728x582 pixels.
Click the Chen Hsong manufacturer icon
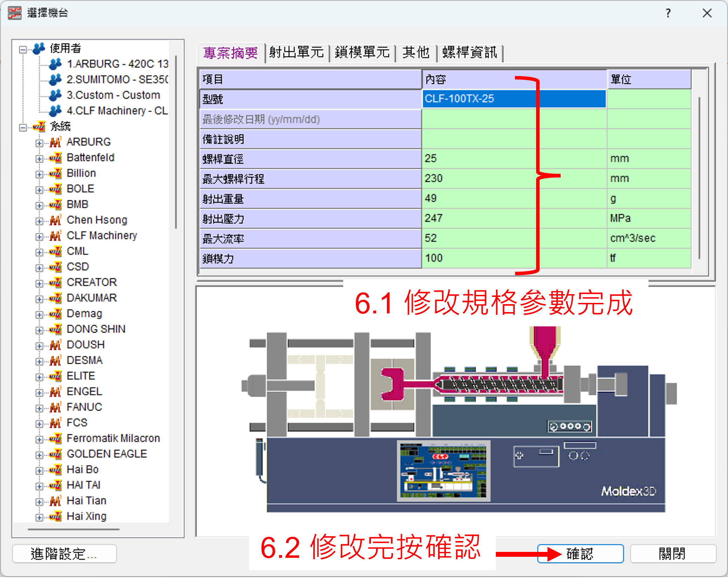55,220
